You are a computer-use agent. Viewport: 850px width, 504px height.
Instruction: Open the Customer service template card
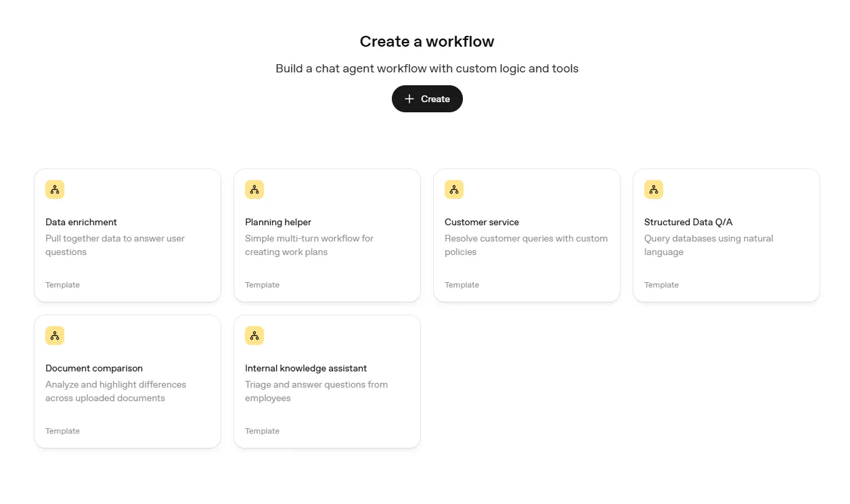(x=527, y=235)
